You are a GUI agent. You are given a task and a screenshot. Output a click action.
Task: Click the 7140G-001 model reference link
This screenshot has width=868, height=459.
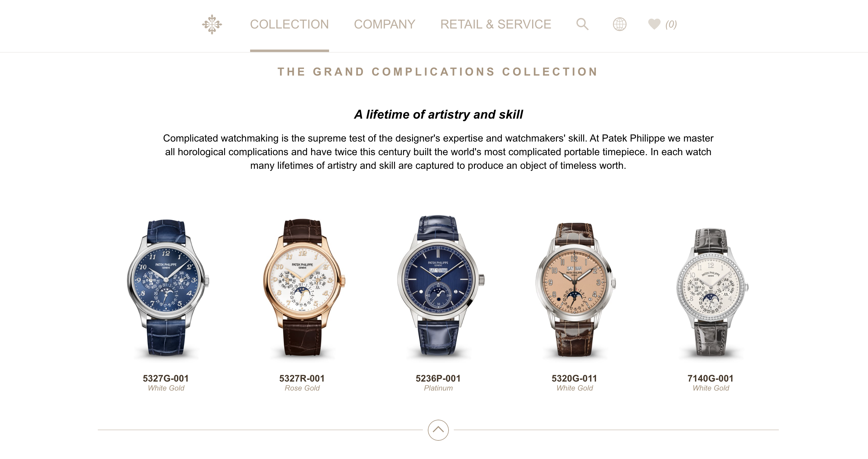click(x=711, y=378)
